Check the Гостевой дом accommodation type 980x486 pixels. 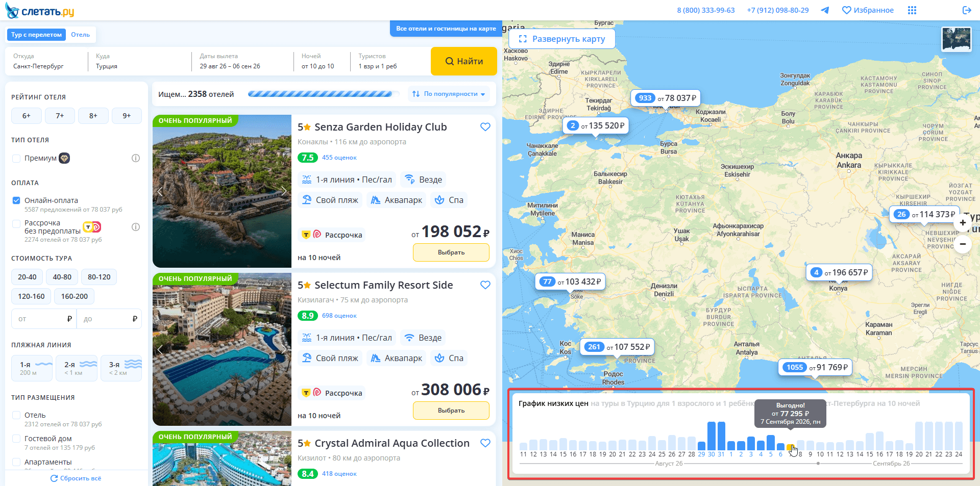16,439
